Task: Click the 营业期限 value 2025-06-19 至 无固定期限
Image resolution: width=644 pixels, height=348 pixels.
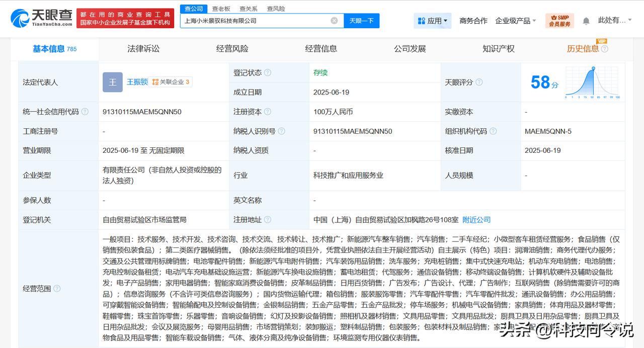Action: (143, 150)
